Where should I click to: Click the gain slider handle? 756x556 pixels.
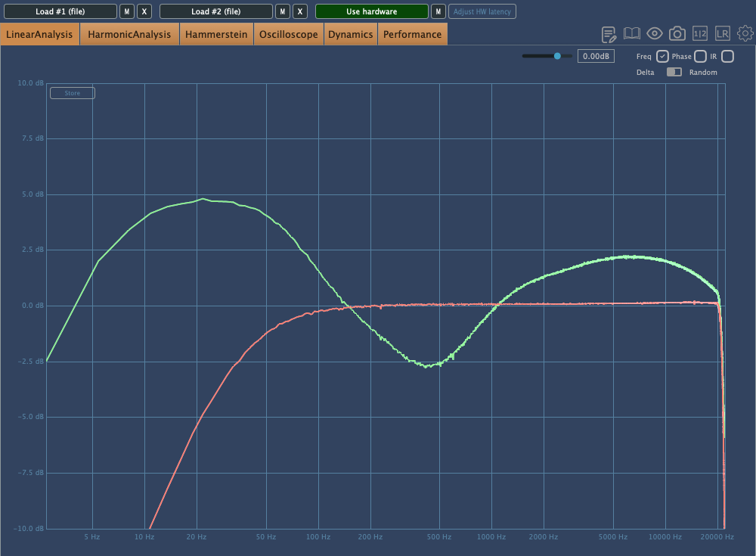tap(558, 56)
